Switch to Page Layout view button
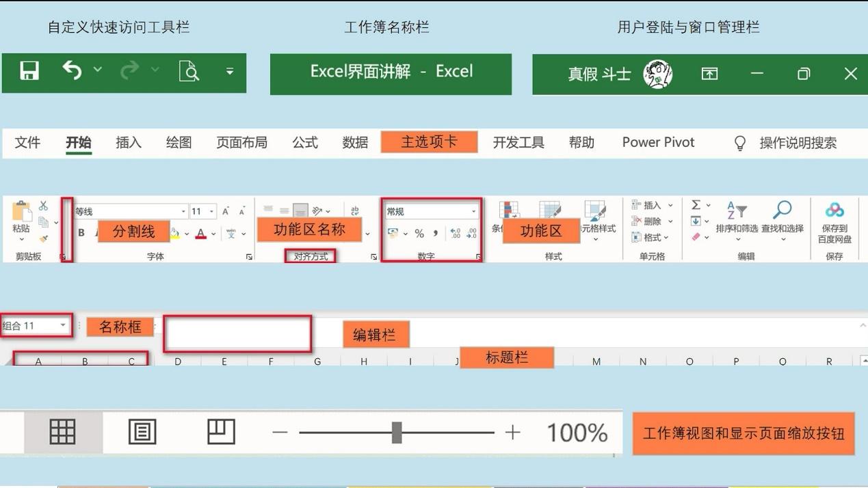Viewport: 868px width, 488px height. (142, 431)
